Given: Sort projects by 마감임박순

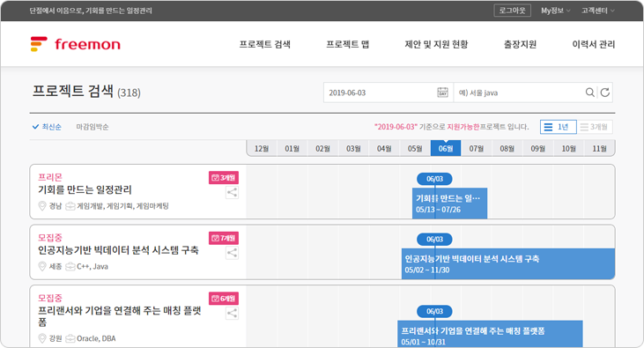Looking at the screenshot, I should [93, 127].
